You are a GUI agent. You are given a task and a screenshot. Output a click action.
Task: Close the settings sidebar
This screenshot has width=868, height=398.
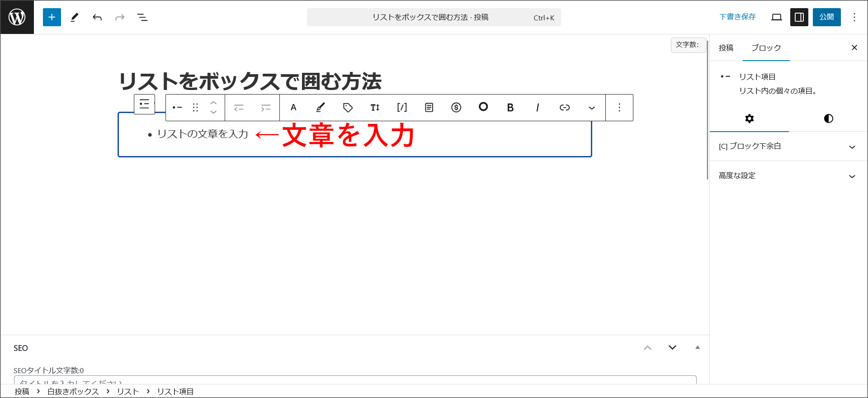click(854, 47)
